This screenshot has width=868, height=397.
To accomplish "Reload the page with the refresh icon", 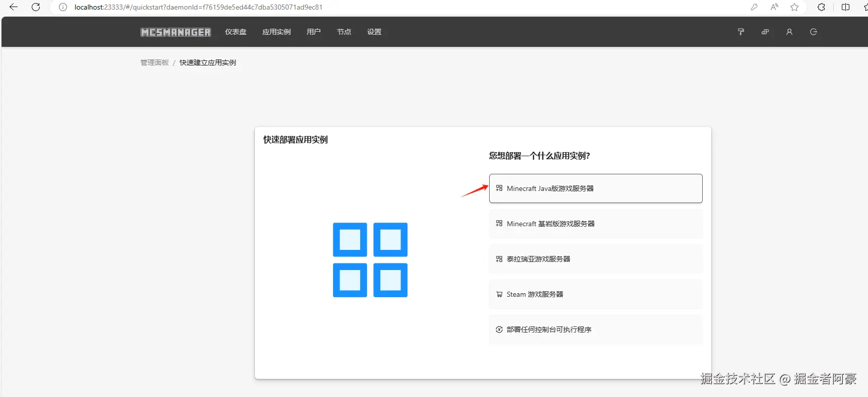I will 36,7.
